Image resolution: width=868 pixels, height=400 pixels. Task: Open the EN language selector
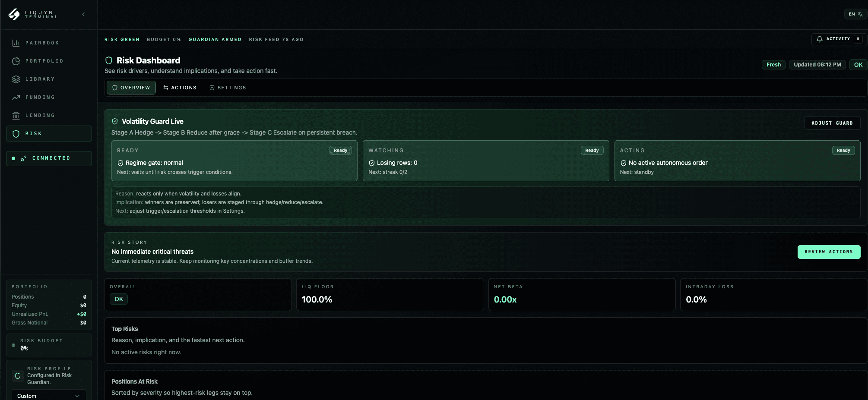[855, 14]
